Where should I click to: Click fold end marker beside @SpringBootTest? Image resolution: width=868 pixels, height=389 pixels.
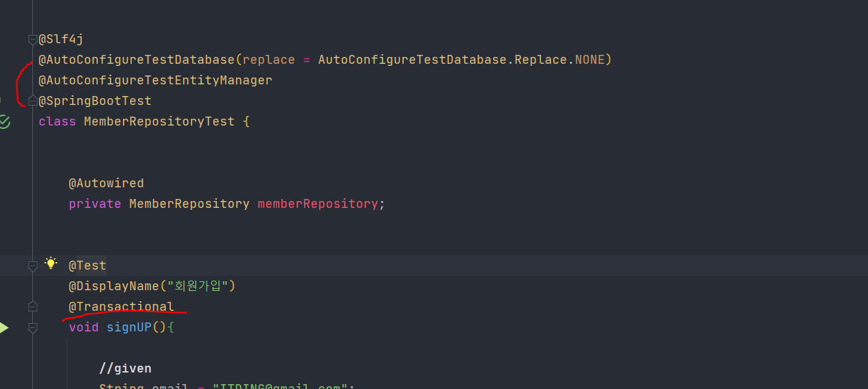click(32, 101)
